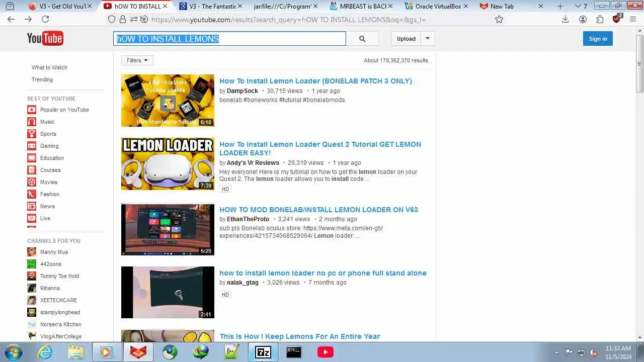Open the YouTube app taskbar icon
The width and height of the screenshot is (644, 362).
(x=325, y=352)
